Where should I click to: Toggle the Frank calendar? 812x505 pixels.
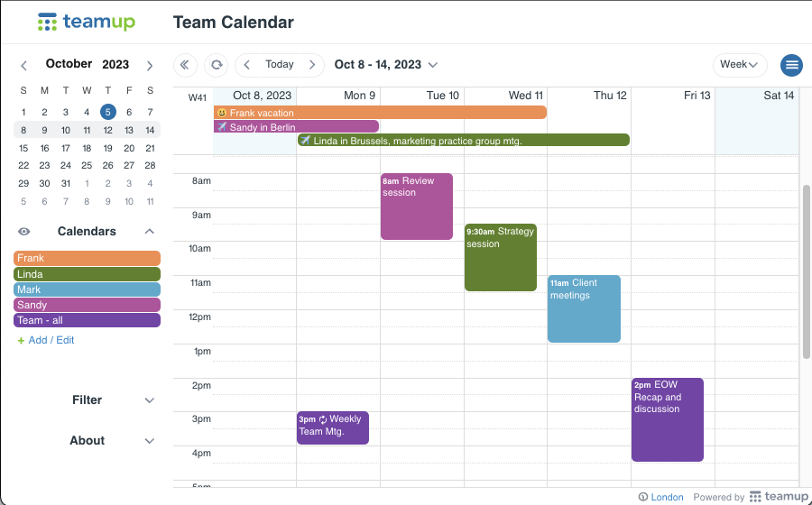tap(87, 258)
